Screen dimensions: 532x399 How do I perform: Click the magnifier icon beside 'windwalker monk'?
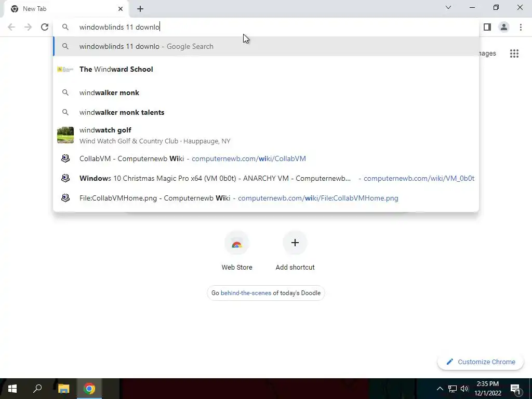pos(65,92)
